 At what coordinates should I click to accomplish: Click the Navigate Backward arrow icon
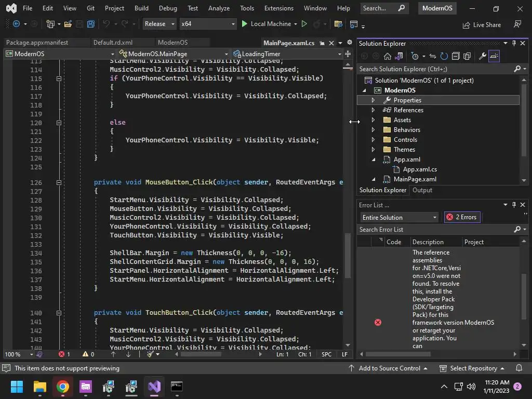[x=16, y=24]
